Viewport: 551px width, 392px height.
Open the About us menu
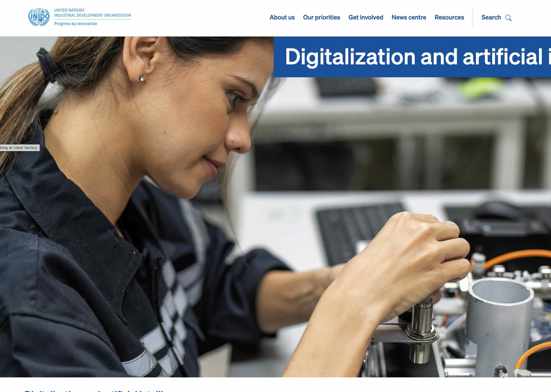[282, 17]
